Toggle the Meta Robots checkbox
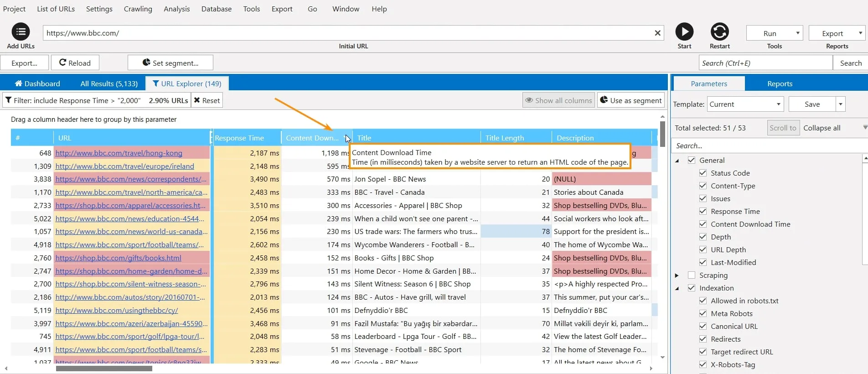The height and width of the screenshot is (374, 868). 703,313
